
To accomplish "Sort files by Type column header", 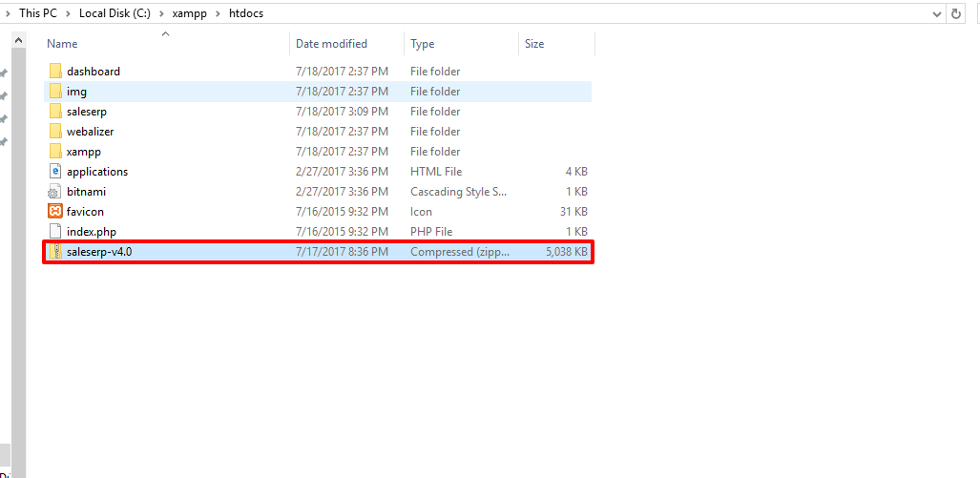I will click(422, 44).
